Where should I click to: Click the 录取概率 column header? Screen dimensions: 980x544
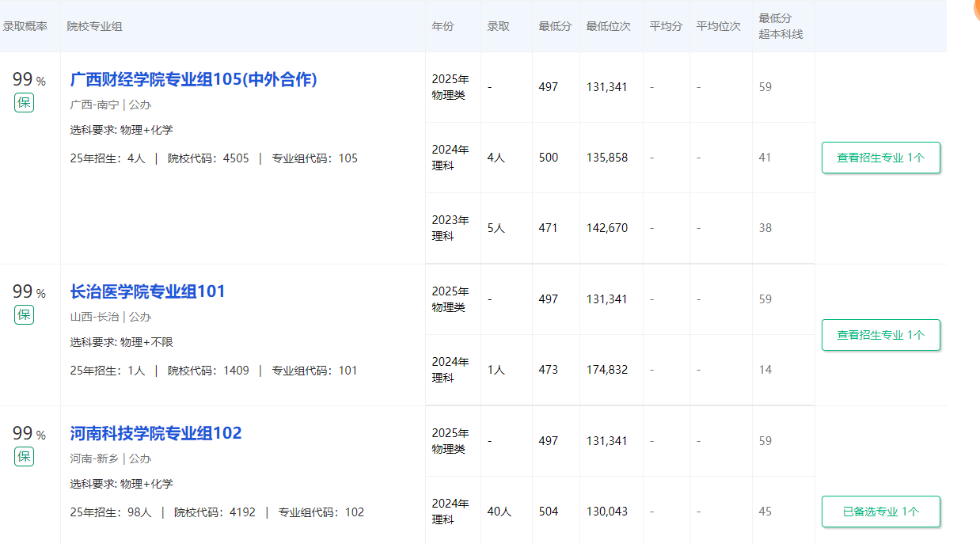pos(25,26)
